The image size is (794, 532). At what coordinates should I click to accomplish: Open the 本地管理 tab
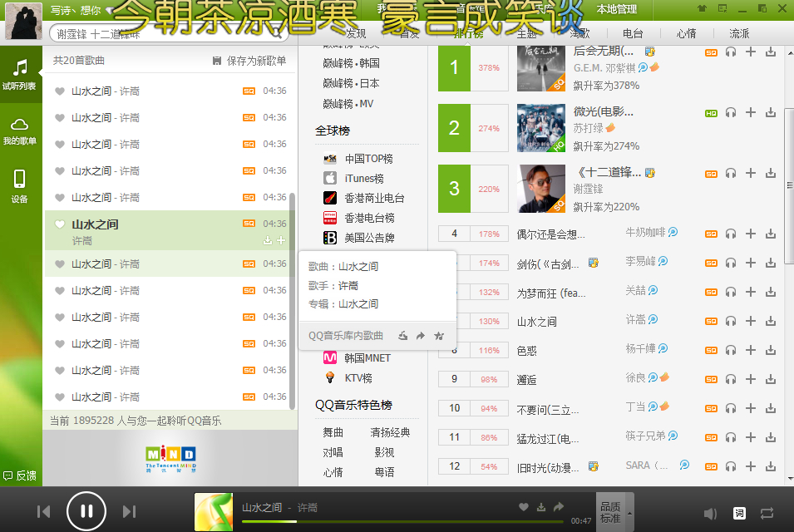click(616, 9)
